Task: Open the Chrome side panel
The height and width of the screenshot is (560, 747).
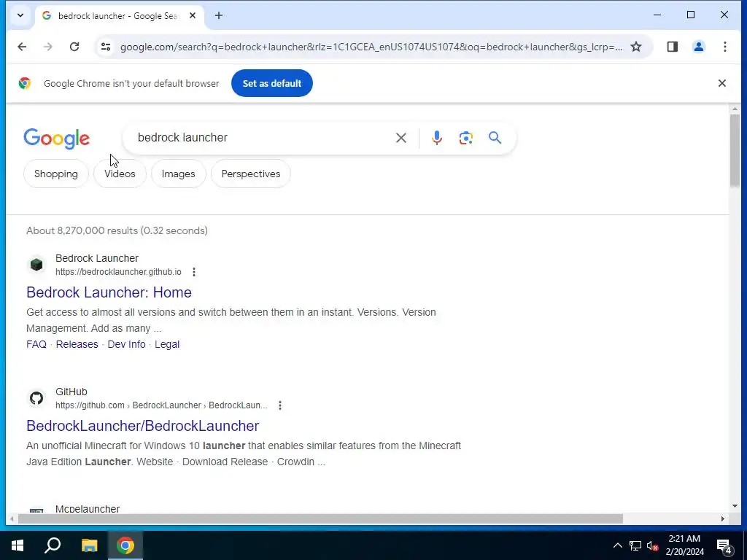Action: pyautogui.click(x=672, y=47)
